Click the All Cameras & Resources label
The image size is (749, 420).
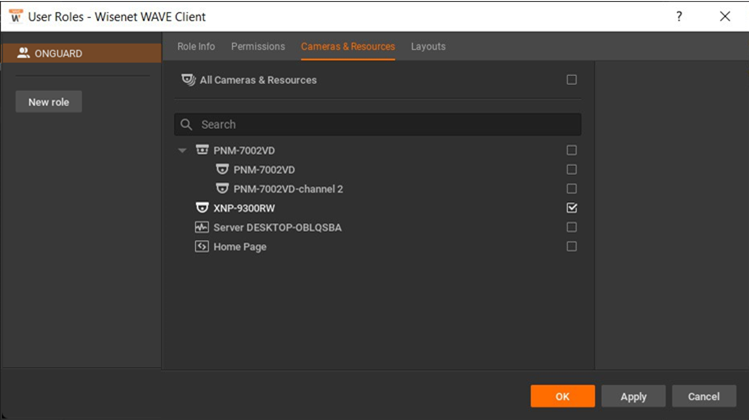tap(258, 80)
